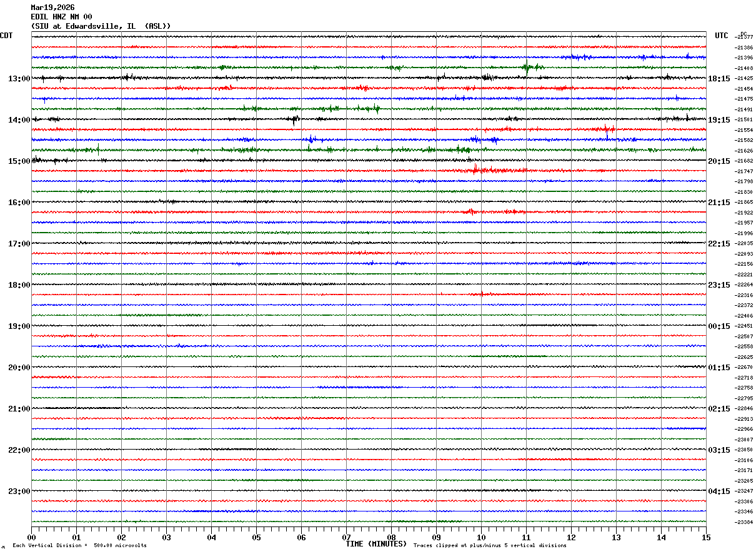Image resolution: width=756 pixels, height=554 pixels.
Task: Select the '20:00' CDT time label
Action: click(19, 368)
